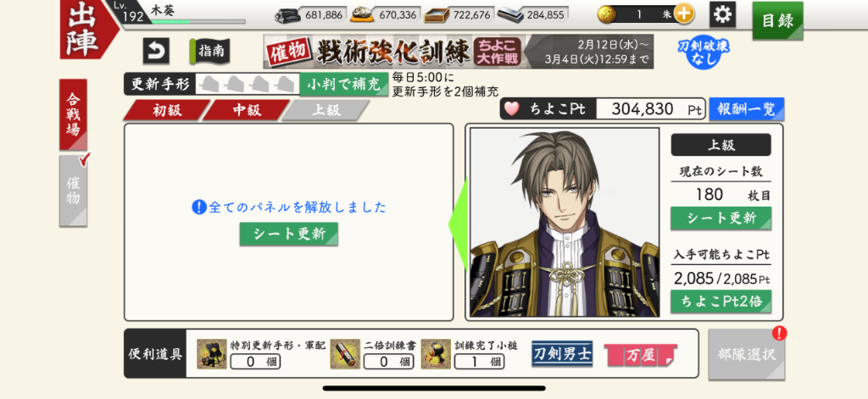Click シート更新 button in center panel
This screenshot has height=399, width=868.
click(x=288, y=234)
